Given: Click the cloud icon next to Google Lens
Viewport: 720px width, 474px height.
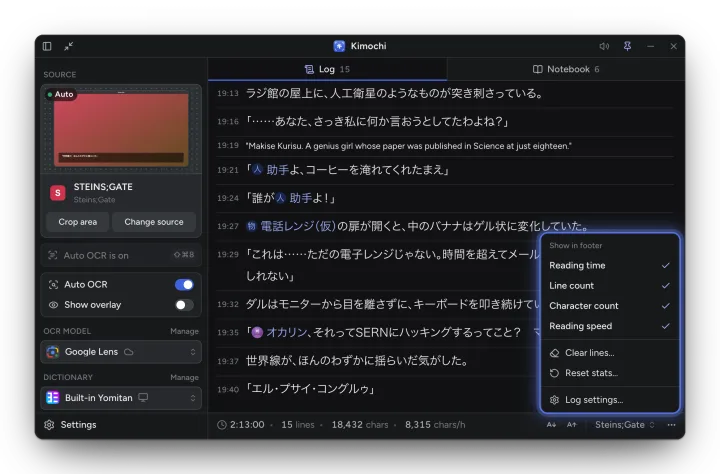Looking at the screenshot, I should click(x=129, y=352).
